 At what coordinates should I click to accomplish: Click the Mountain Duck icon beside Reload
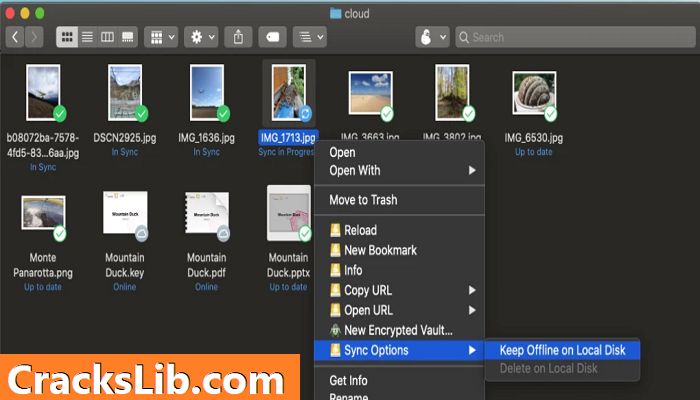click(x=335, y=230)
